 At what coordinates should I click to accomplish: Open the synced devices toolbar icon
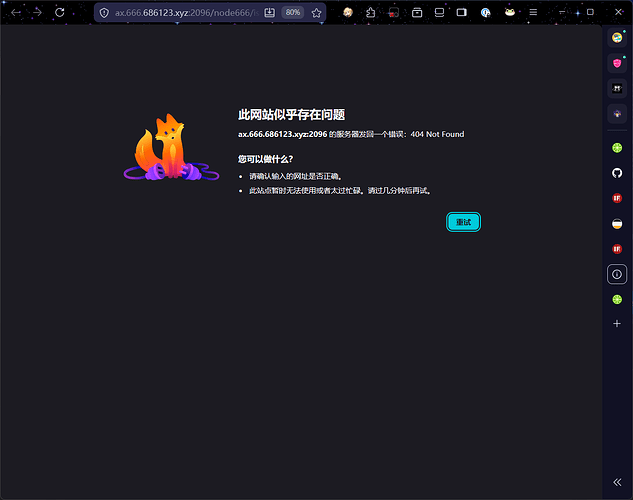click(x=439, y=13)
